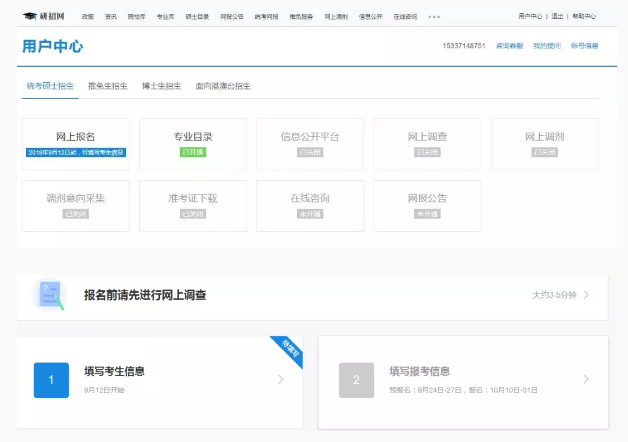
Task: Open the 账号信息 link
Action: (x=584, y=46)
